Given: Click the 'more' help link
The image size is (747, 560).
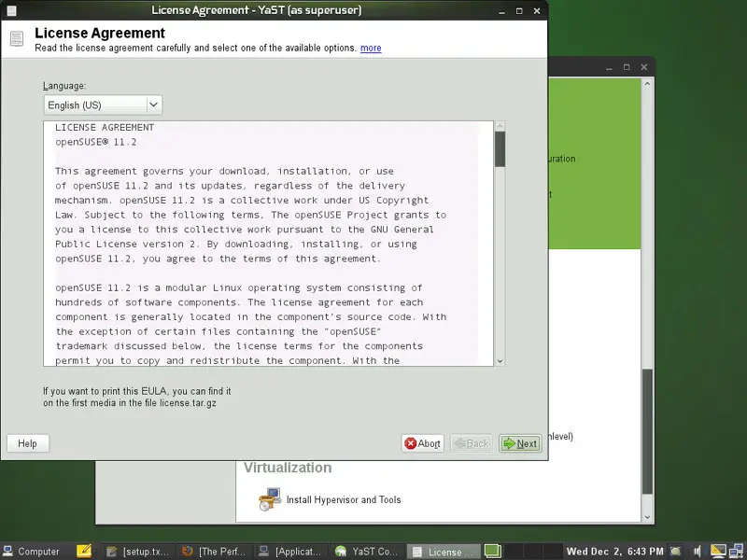Looking at the screenshot, I should [371, 49].
